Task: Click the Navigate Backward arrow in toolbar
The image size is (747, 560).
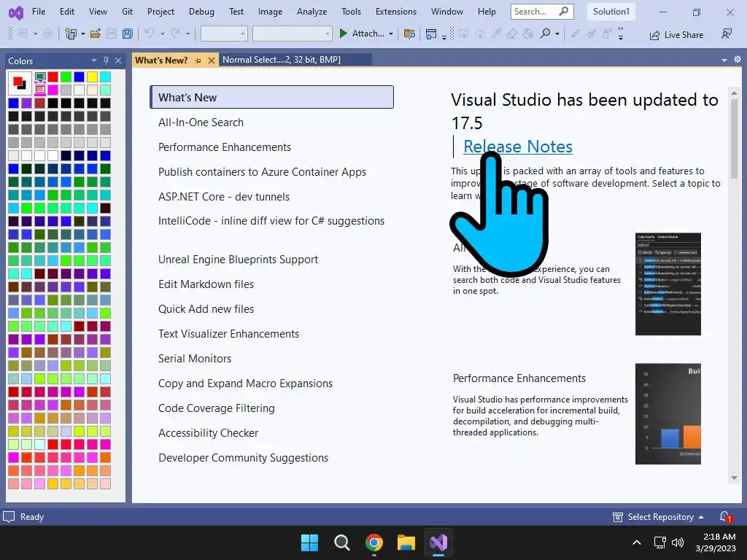Action: pos(23,34)
